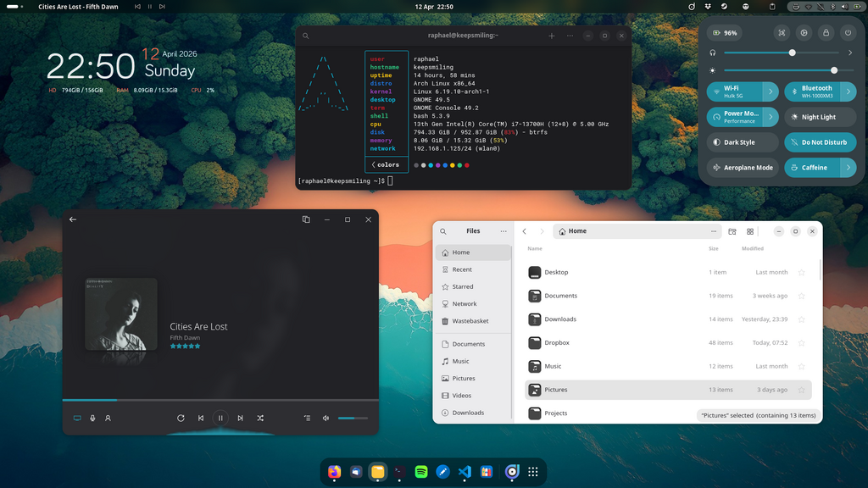Expand the Wi-Fi networks arrow

771,91
